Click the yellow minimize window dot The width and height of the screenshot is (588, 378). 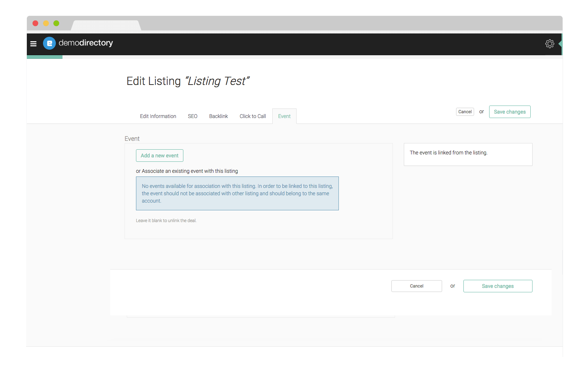[x=46, y=23]
